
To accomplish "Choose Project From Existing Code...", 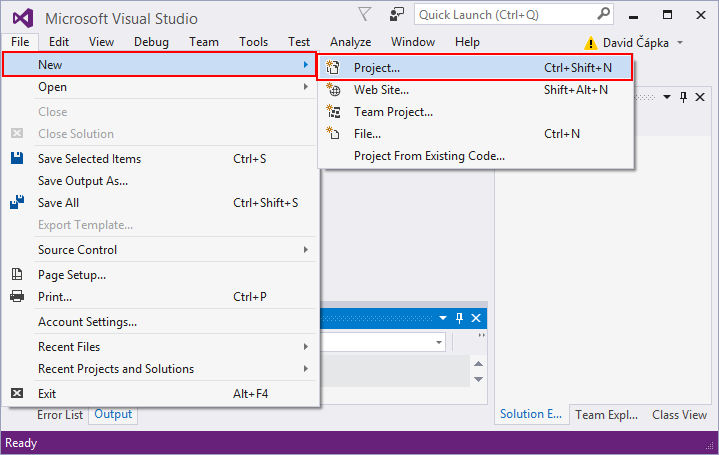I will pyautogui.click(x=475, y=155).
